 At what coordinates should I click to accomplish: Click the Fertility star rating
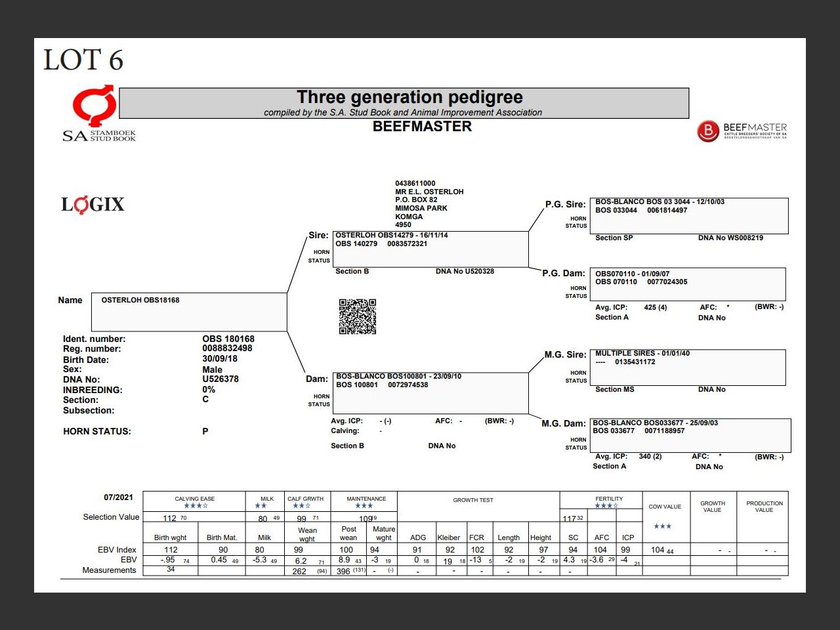pyautogui.click(x=606, y=506)
